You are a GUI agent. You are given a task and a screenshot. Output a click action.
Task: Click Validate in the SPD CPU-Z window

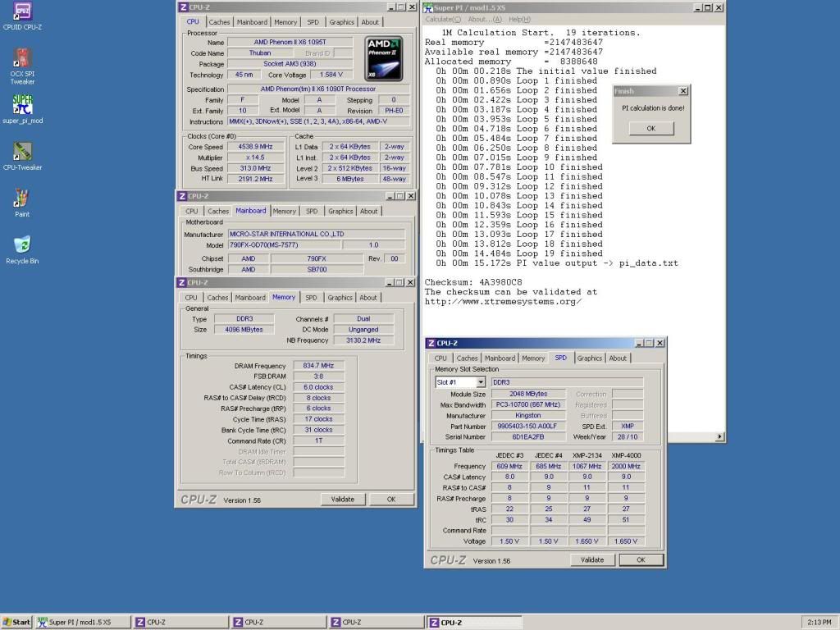[591, 560]
